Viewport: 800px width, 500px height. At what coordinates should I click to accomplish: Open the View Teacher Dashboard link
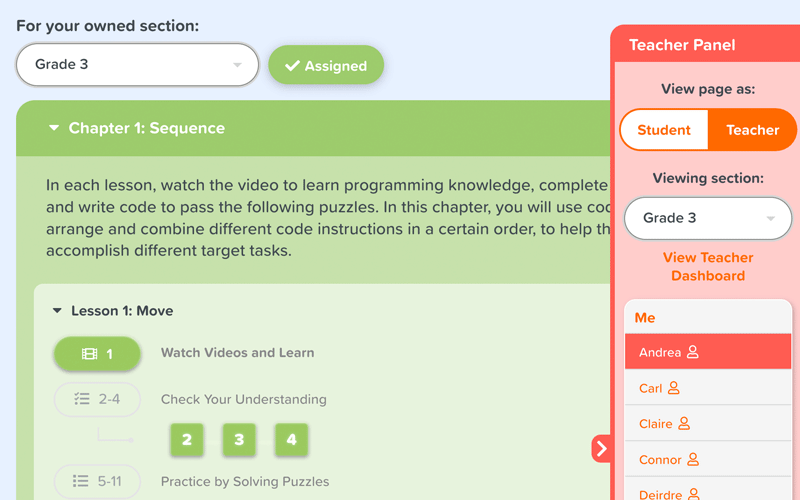pos(708,266)
